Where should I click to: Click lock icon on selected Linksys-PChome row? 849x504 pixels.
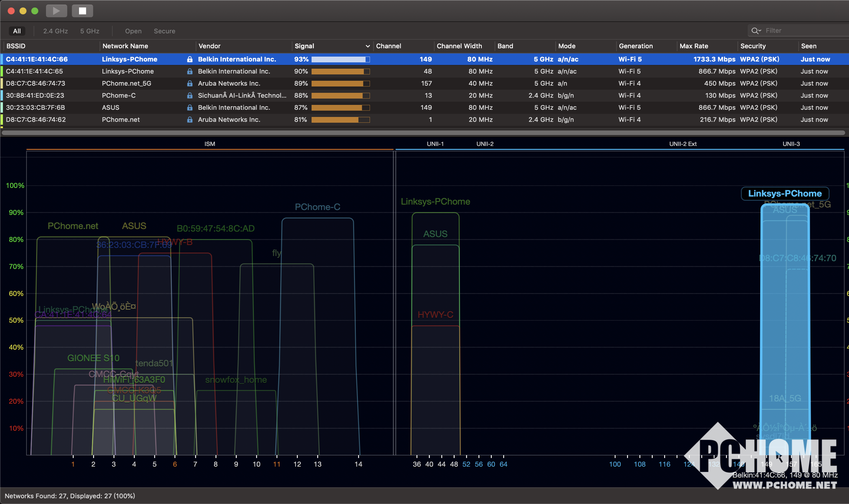point(190,59)
